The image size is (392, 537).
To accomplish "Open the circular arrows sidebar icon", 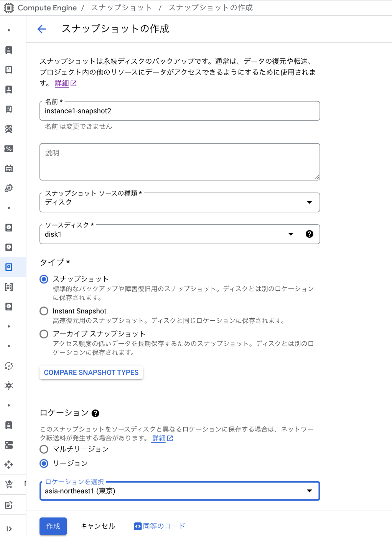I will tap(9, 366).
